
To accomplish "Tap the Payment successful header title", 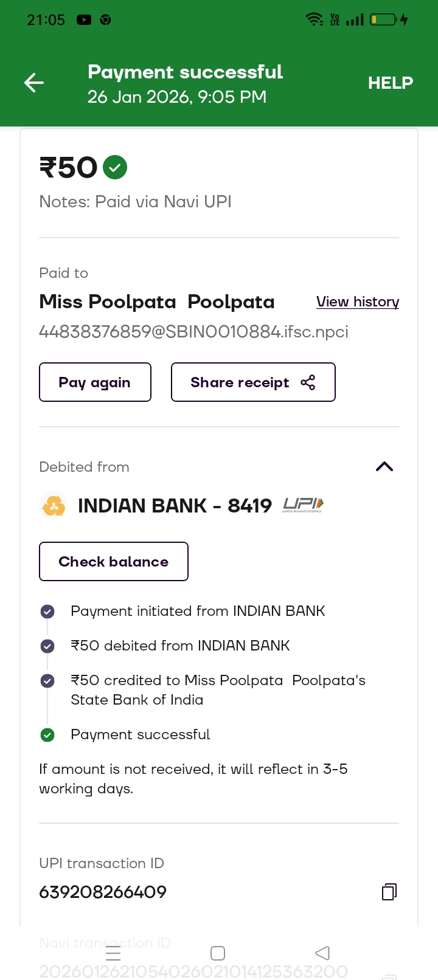I will click(x=185, y=72).
